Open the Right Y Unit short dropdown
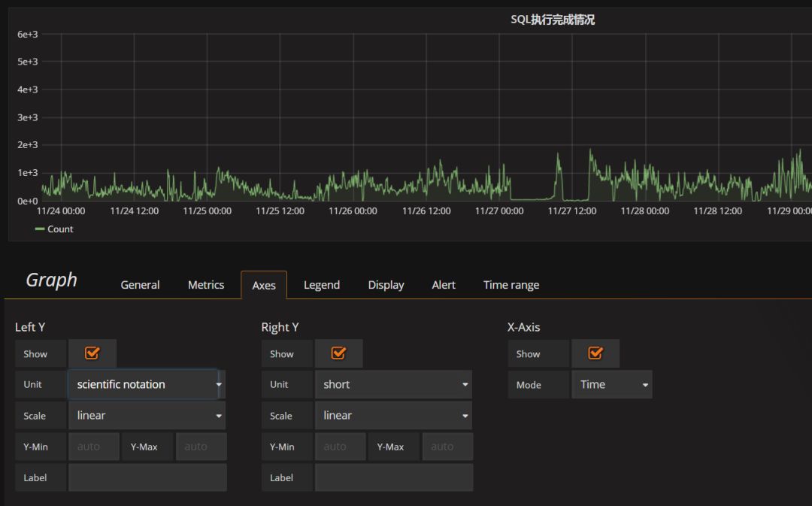 [393, 384]
